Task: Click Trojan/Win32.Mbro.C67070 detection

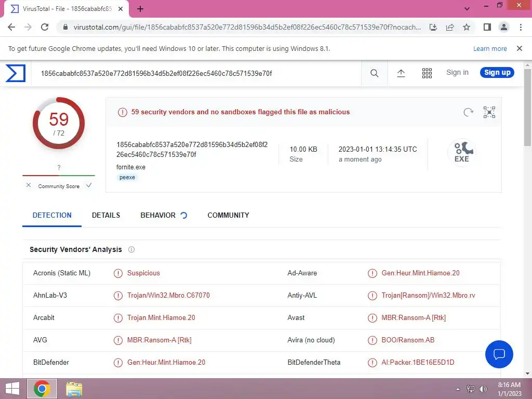Action: [x=168, y=296]
